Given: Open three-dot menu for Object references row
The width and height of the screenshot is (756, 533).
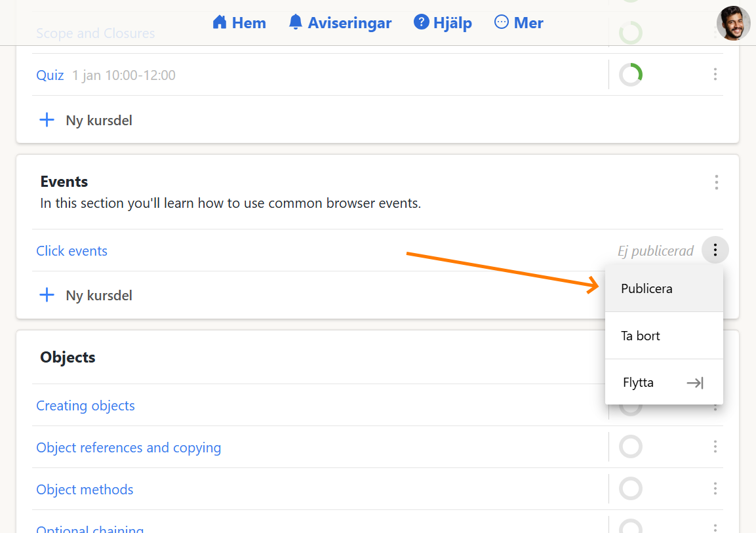Looking at the screenshot, I should click(715, 447).
